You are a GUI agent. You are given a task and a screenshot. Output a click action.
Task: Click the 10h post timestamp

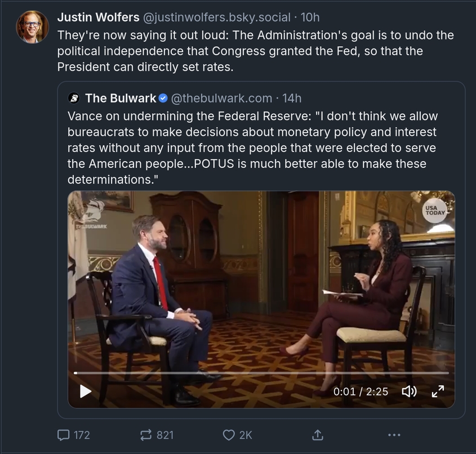(x=310, y=17)
